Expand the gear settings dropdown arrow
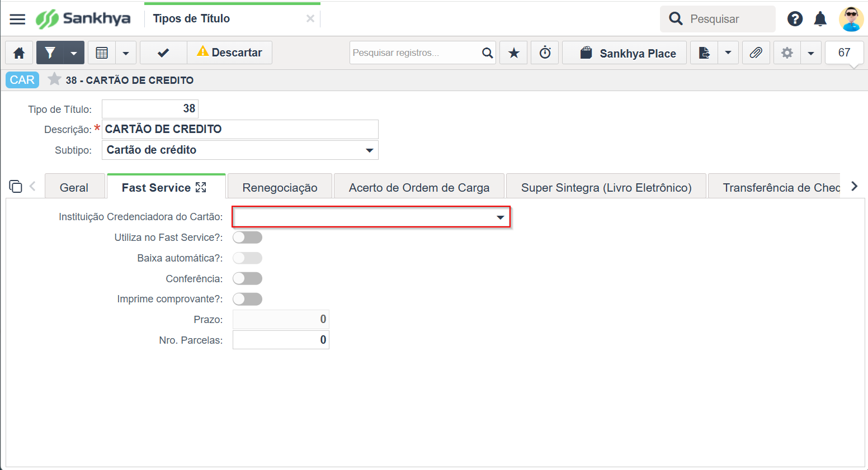The height and width of the screenshot is (470, 868). pos(810,53)
